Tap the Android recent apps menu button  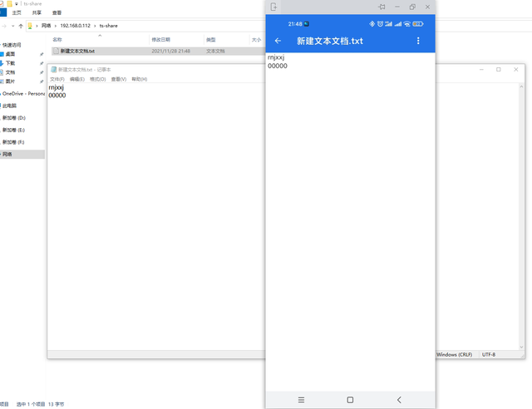tap(301, 400)
